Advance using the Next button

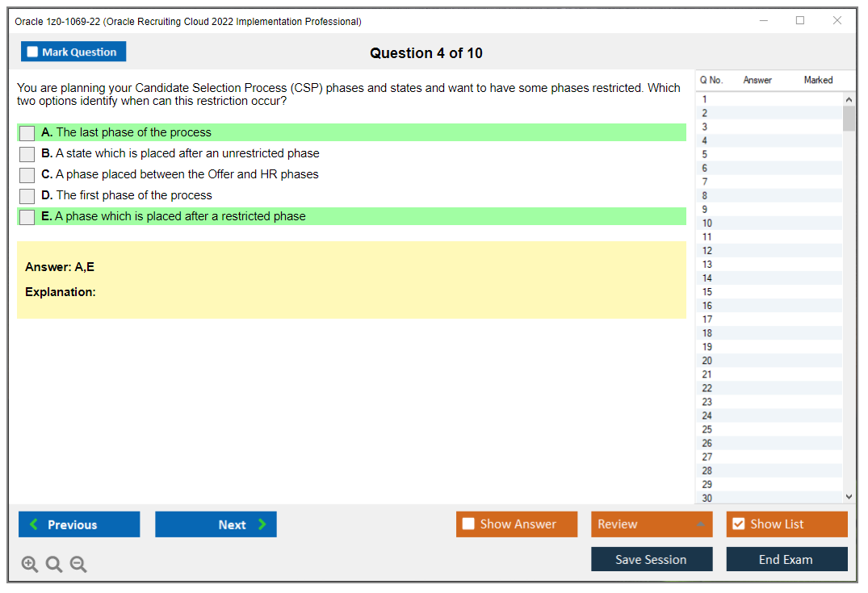click(x=216, y=524)
